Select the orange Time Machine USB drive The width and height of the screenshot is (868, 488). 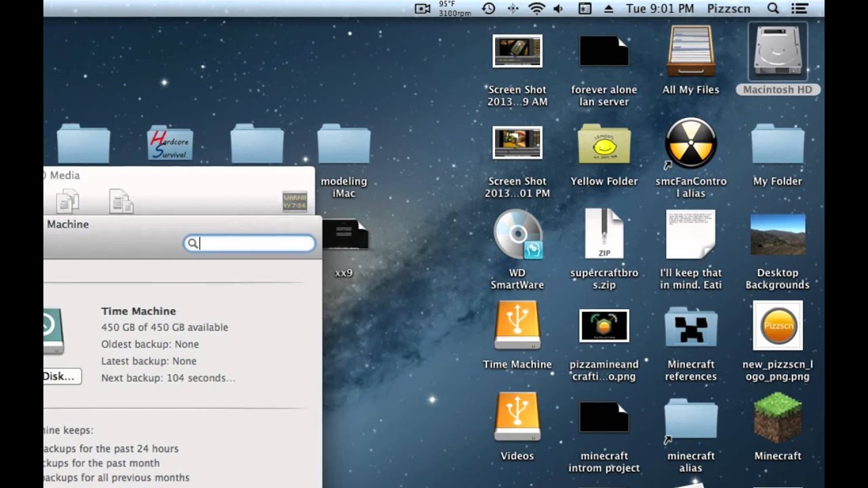[517, 325]
